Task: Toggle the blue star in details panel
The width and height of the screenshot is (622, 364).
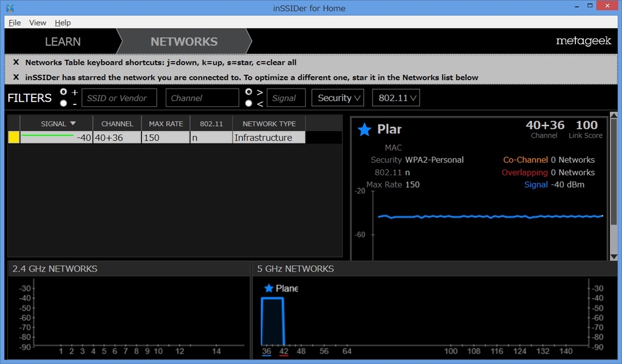Action: click(x=364, y=129)
